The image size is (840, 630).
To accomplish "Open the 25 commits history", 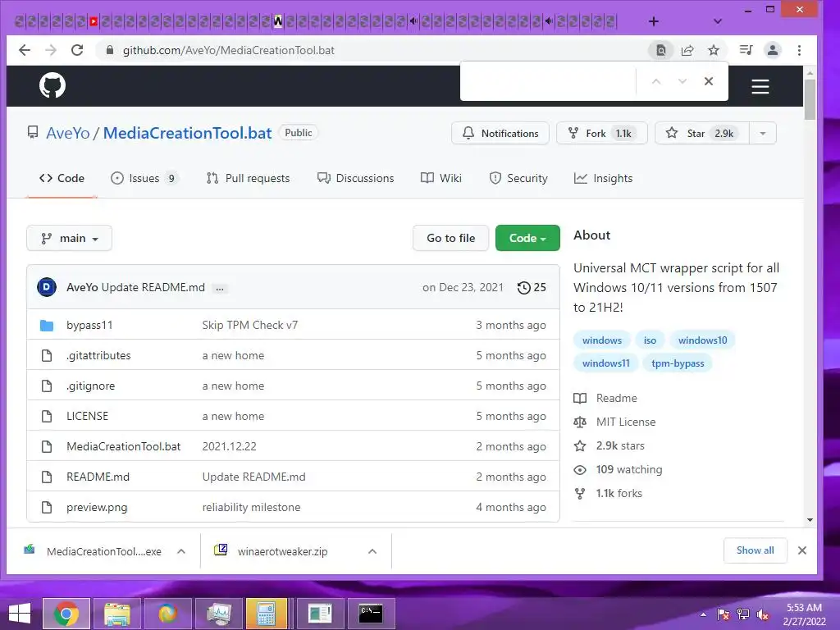I will (x=532, y=288).
